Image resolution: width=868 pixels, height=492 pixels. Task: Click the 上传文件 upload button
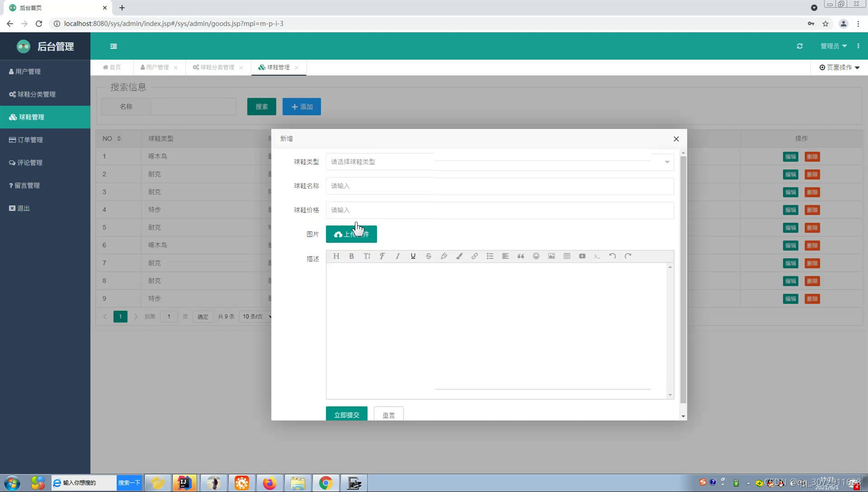(351, 234)
